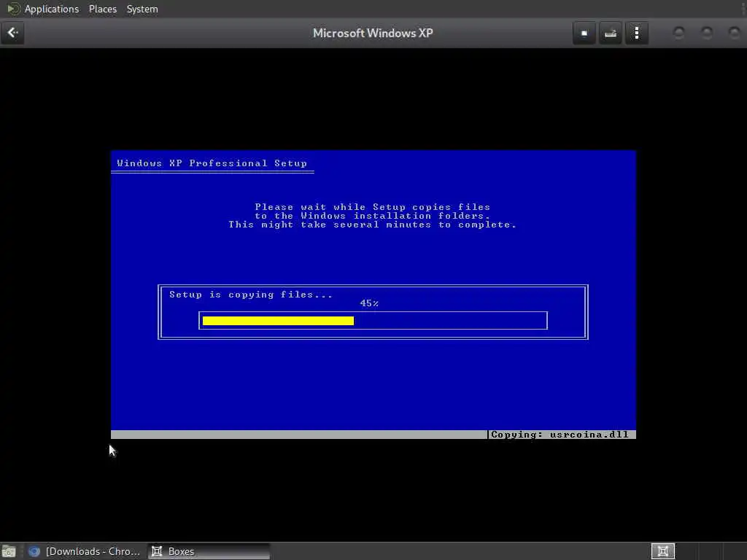Click the 'Microsoft Windows XP' window title
This screenshot has height=560, width=747.
click(x=373, y=33)
